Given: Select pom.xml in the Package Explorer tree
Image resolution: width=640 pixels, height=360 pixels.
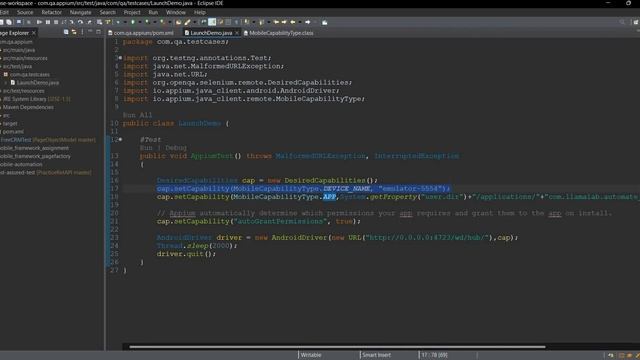Looking at the screenshot, I should 12,131.
